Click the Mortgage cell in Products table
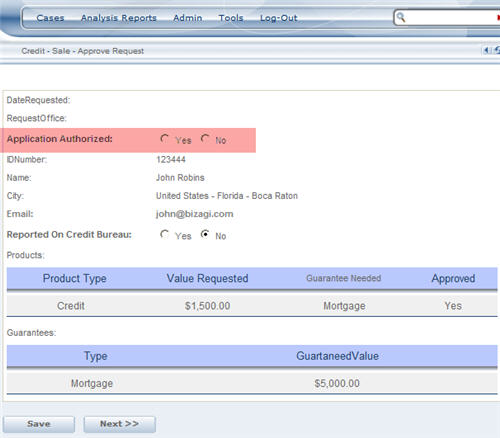Image resolution: width=500 pixels, height=438 pixels. (x=344, y=306)
